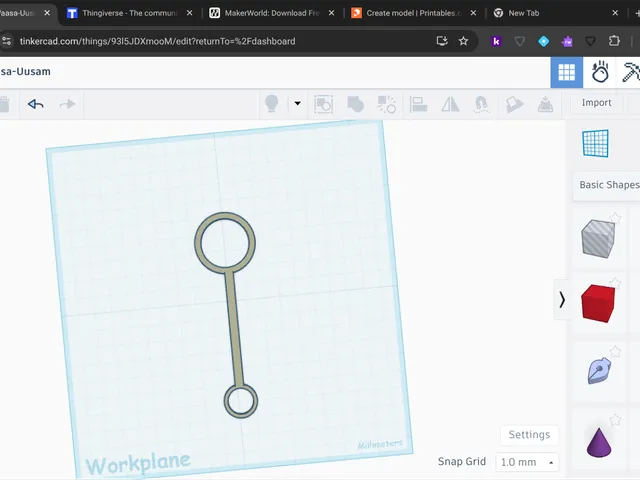Open the Sim Lab icon
This screenshot has height=480, width=640.
[600, 72]
